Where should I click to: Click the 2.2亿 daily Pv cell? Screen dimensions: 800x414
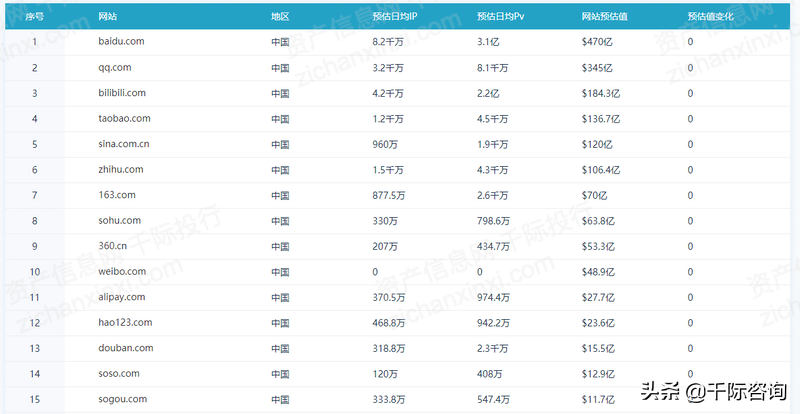click(488, 93)
